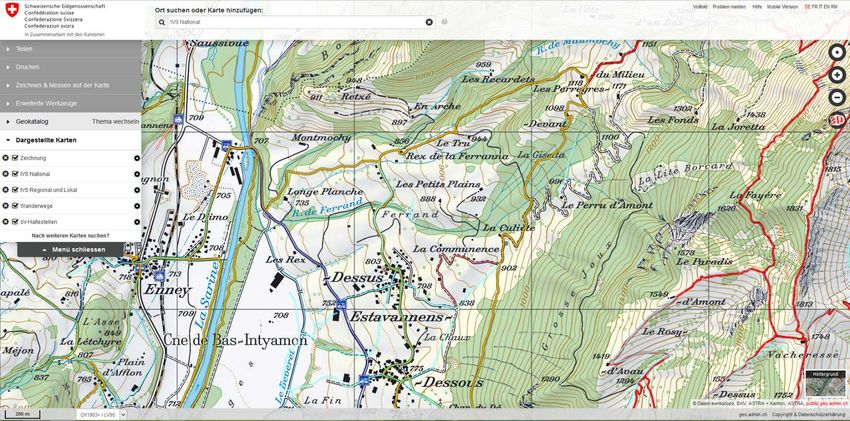850x421 pixels.
Task: Switch to 3D map view
Action: tap(837, 121)
